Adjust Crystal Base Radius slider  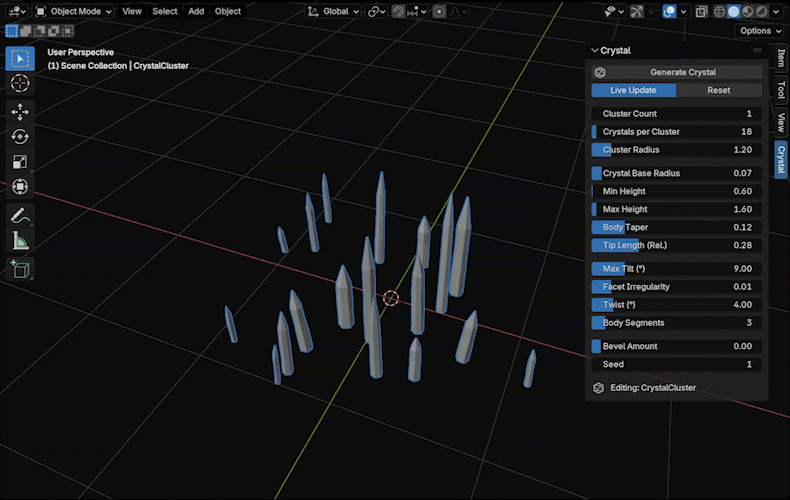(677, 173)
